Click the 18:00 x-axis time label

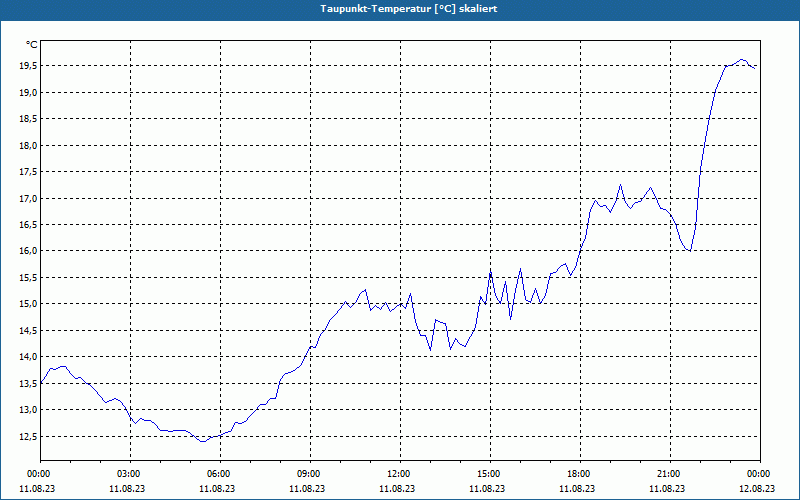(578, 474)
